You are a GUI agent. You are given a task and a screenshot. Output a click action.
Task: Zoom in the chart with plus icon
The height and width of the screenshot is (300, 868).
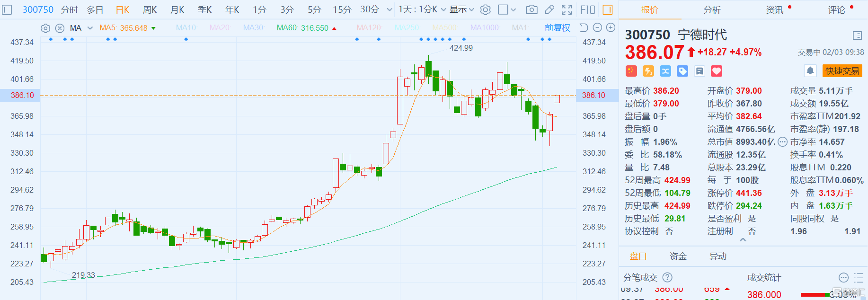tap(611, 28)
